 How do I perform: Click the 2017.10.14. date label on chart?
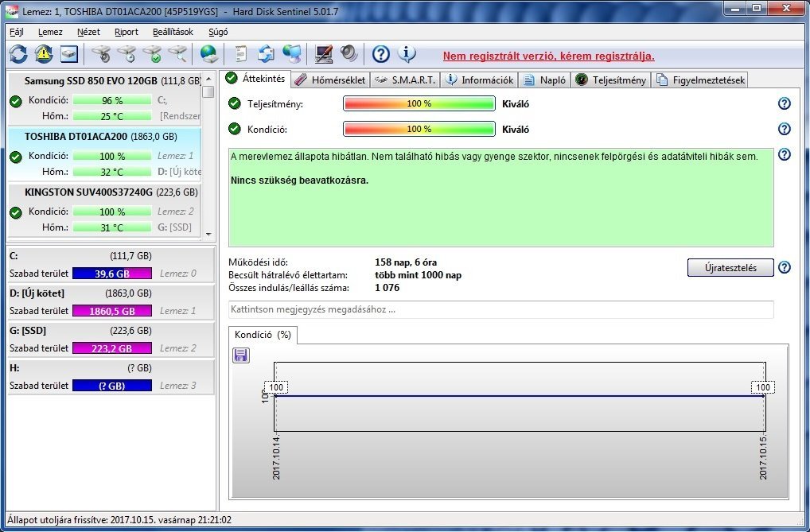coord(276,458)
